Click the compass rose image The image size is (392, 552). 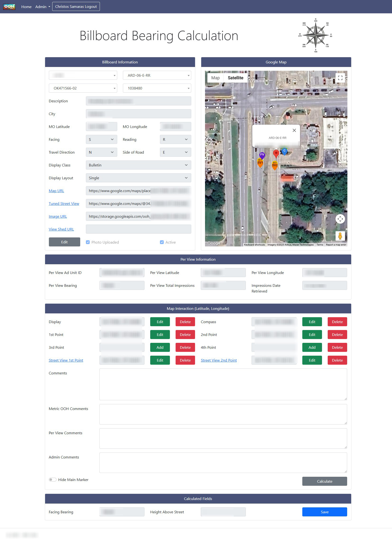[316, 35]
